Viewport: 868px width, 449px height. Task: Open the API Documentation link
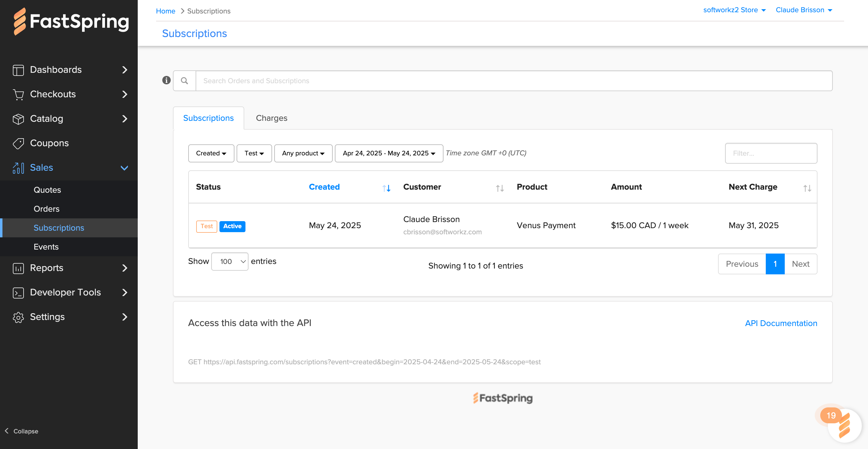tap(781, 323)
